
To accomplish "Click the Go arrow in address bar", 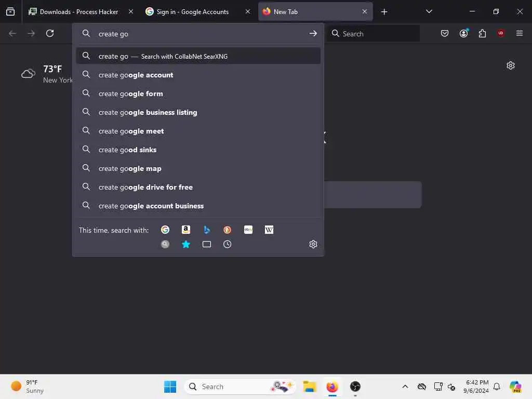I will pyautogui.click(x=313, y=33).
